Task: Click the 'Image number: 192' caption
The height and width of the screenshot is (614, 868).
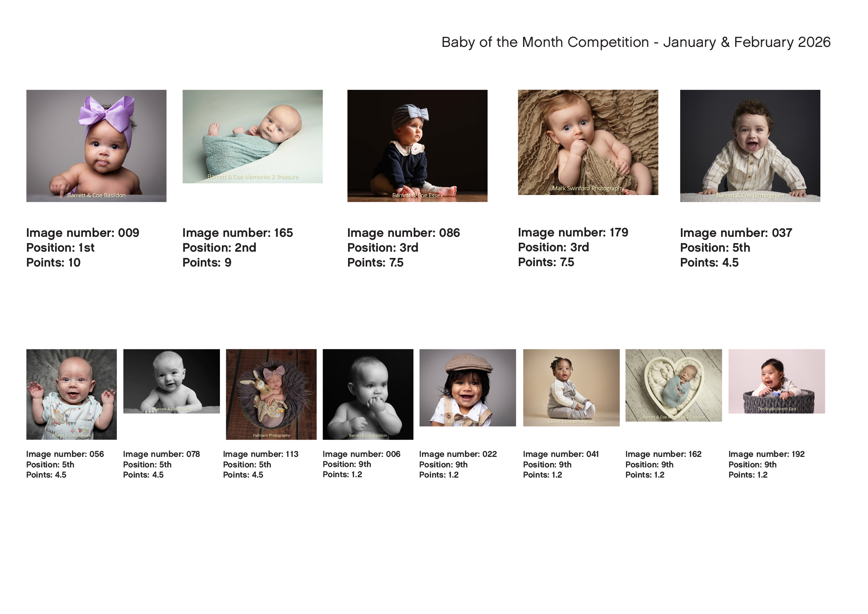Action: (766, 454)
